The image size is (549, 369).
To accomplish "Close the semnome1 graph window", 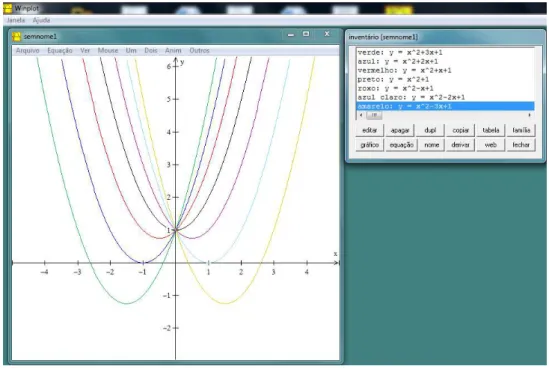I will (327, 34).
